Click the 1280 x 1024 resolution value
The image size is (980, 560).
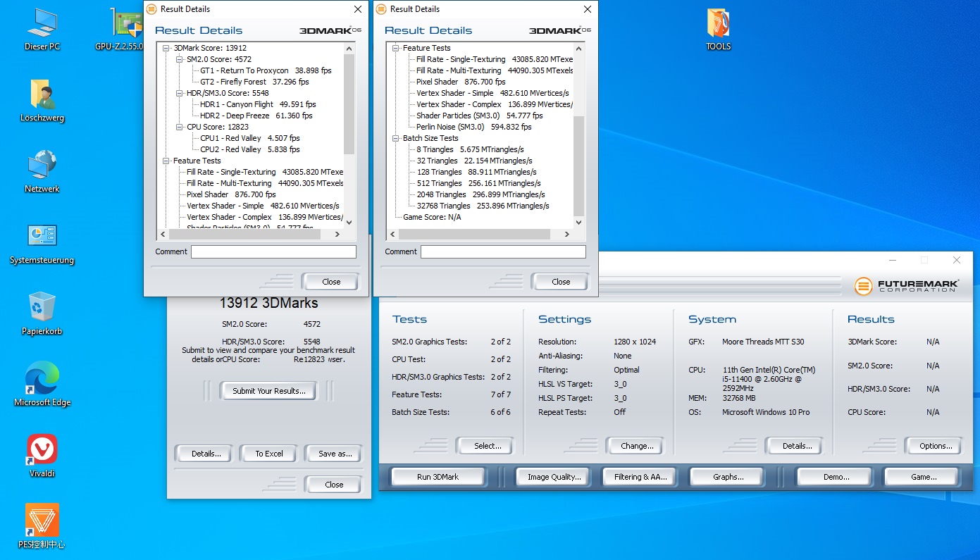635,342
